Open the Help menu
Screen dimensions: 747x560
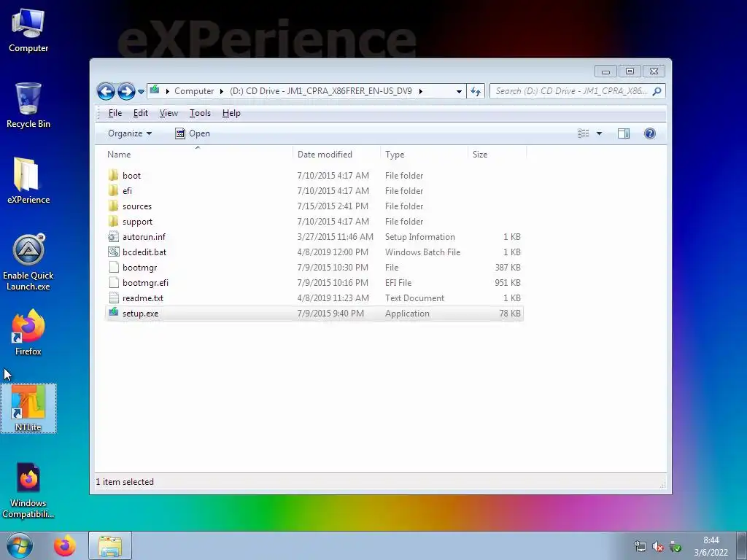[231, 113]
